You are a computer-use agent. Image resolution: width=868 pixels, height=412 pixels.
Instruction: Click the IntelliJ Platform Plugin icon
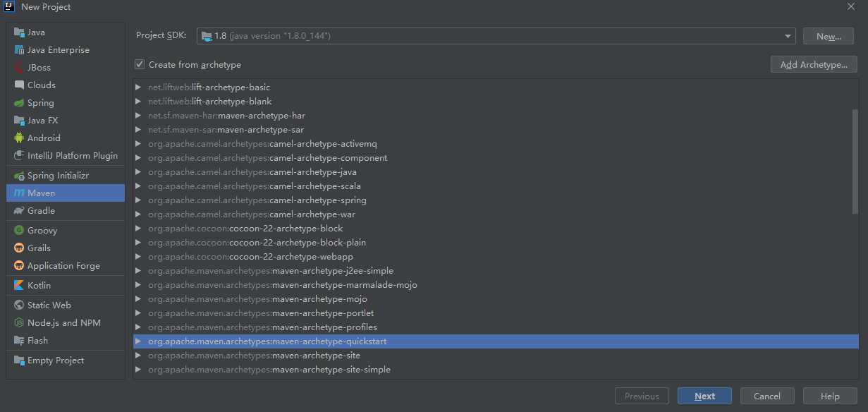pos(19,156)
